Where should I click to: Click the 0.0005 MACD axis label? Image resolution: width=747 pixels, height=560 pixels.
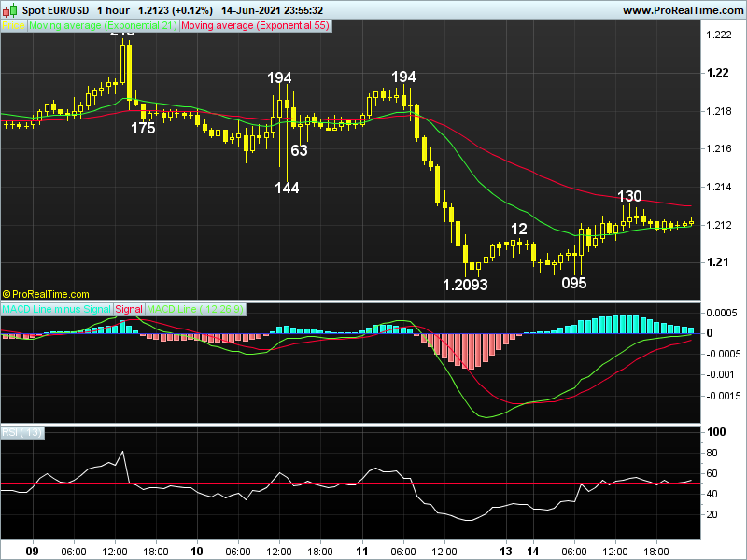[x=721, y=313]
